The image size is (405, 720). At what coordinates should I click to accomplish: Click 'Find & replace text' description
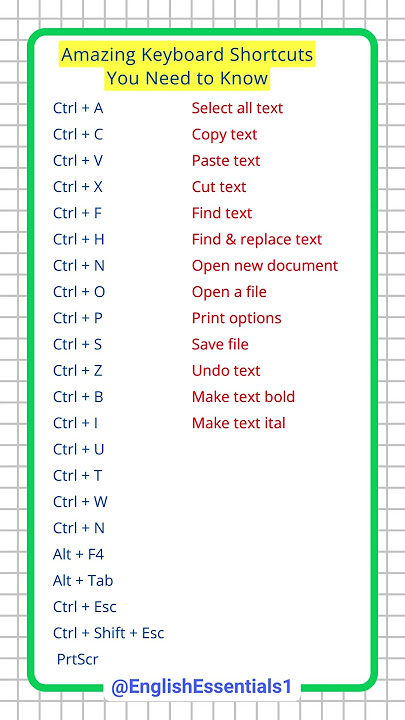[x=257, y=240]
